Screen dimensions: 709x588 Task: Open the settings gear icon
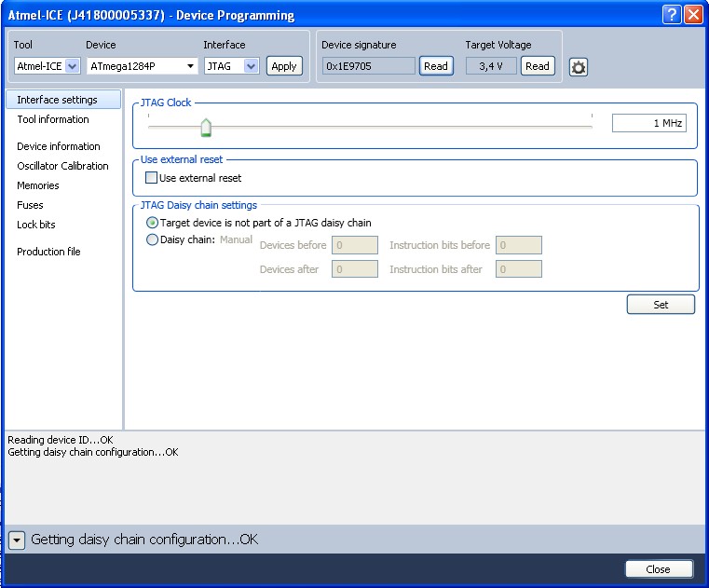(x=578, y=67)
